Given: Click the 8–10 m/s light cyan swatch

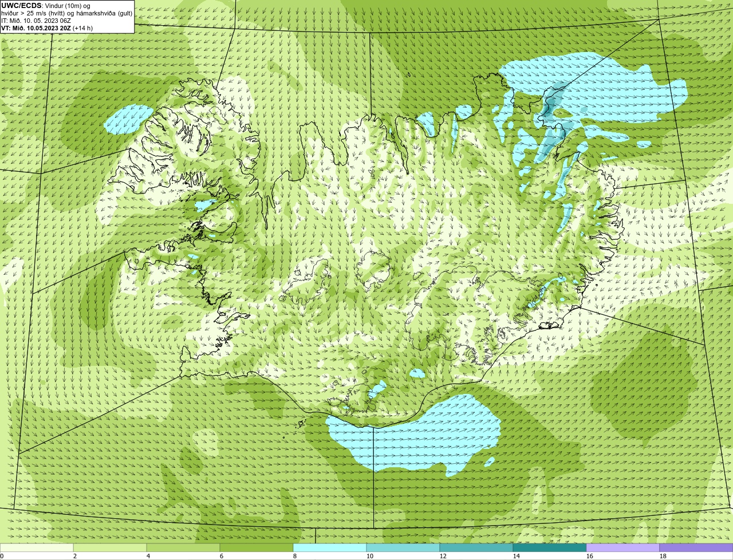Looking at the screenshot, I should 330,548.
